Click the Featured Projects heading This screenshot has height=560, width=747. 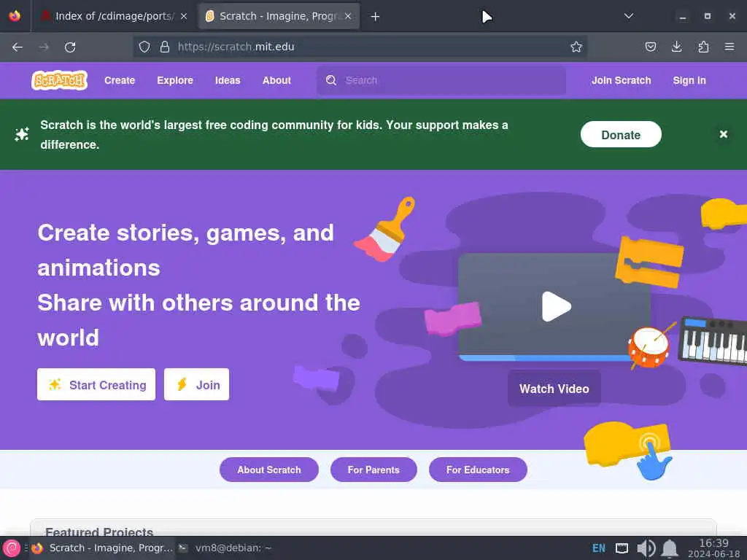point(99,532)
